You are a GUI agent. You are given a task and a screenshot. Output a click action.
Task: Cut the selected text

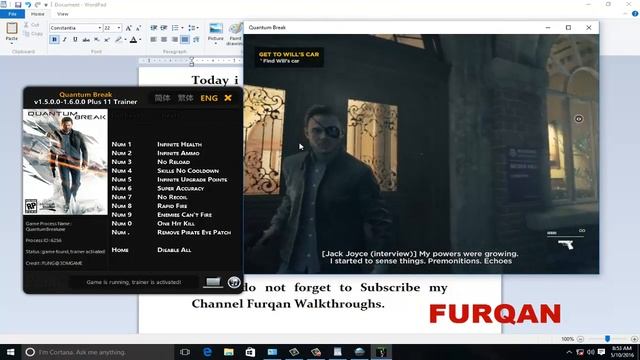tap(31, 25)
